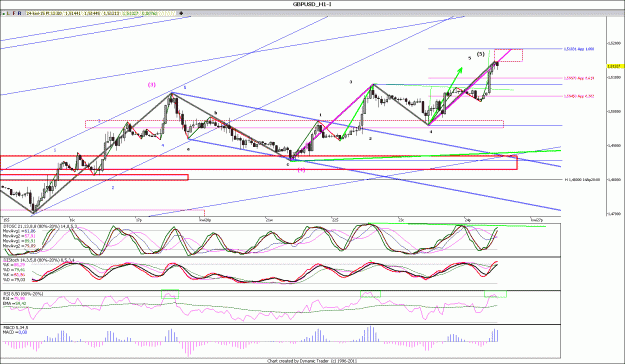
Task: Click the MACD indicator title
Action: coord(16,328)
